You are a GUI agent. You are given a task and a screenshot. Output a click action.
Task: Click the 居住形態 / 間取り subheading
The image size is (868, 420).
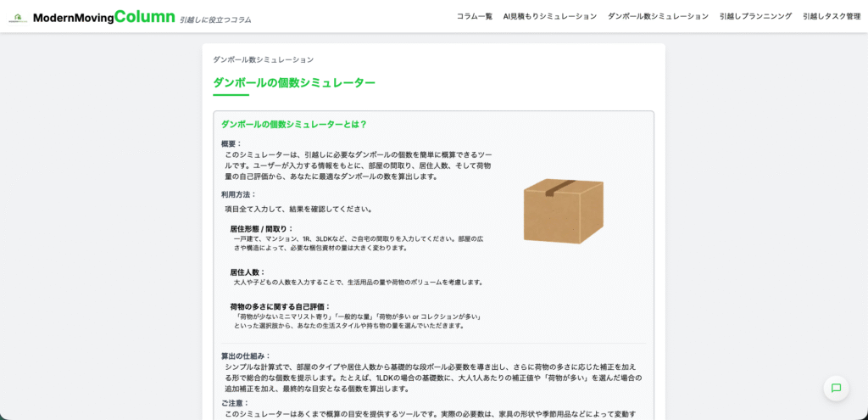coord(261,228)
